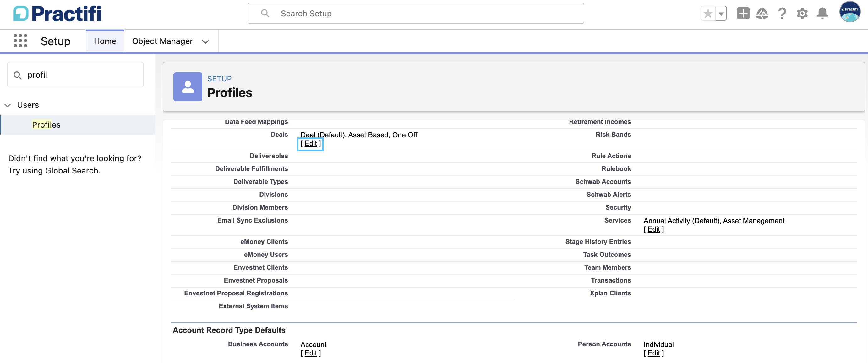Screen dimensions: 868x363
Task: Click the Deliverable Fulfillments label
Action: [251, 168]
